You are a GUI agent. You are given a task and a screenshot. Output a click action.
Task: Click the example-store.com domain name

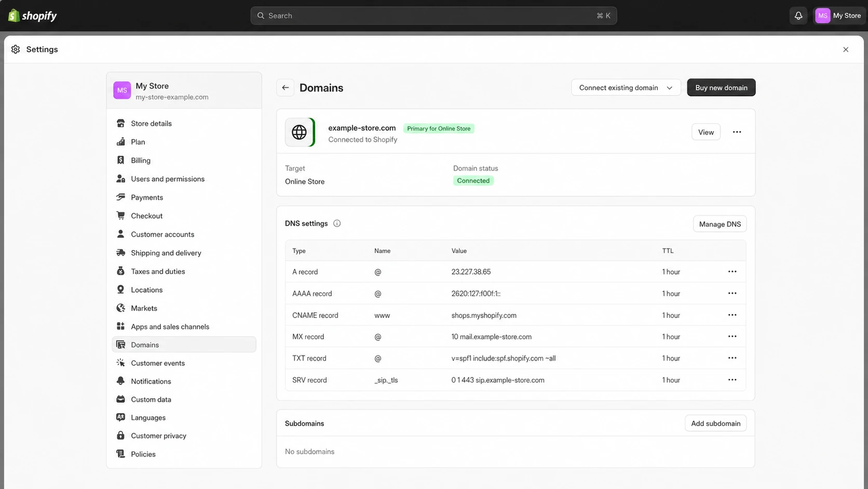362,128
